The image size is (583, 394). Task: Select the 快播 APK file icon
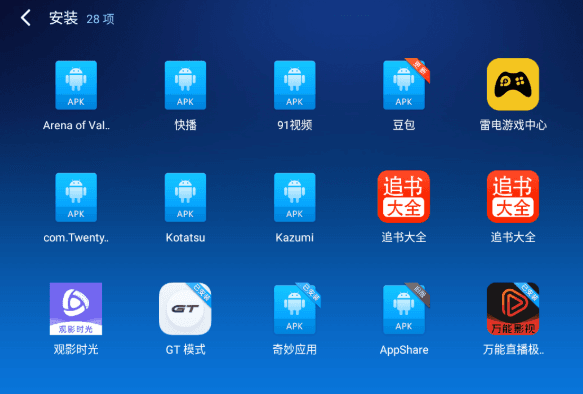click(185, 85)
